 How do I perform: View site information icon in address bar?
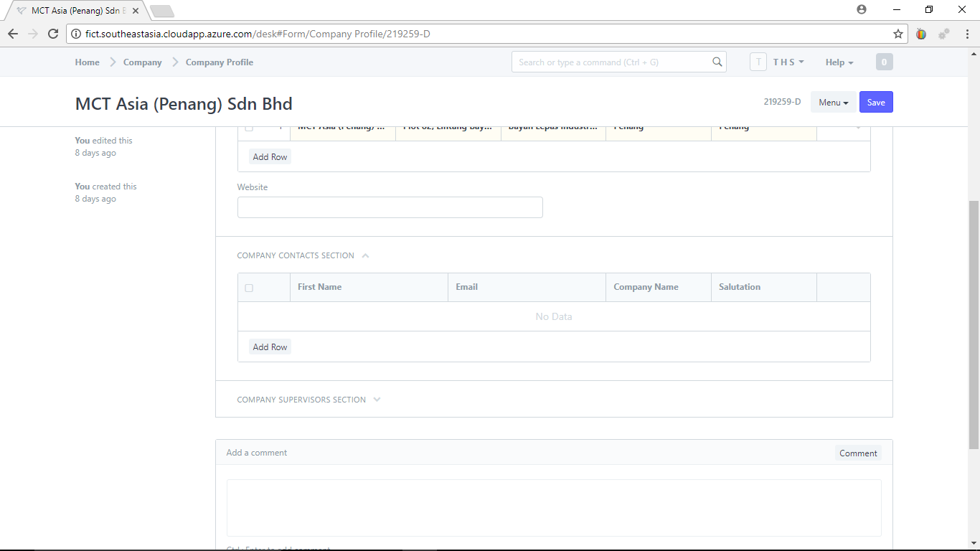click(76, 34)
